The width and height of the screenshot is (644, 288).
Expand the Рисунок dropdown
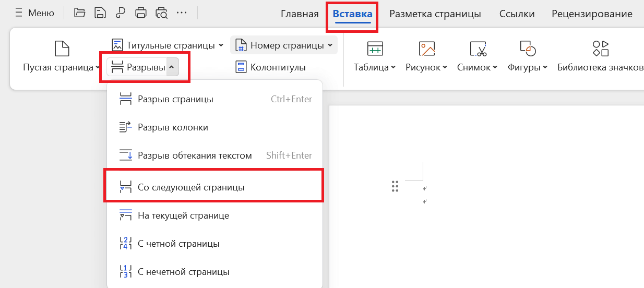click(445, 67)
